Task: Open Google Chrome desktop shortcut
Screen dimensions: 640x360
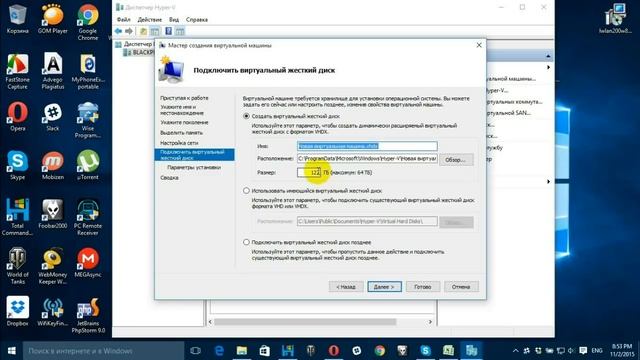Action: pos(88,22)
